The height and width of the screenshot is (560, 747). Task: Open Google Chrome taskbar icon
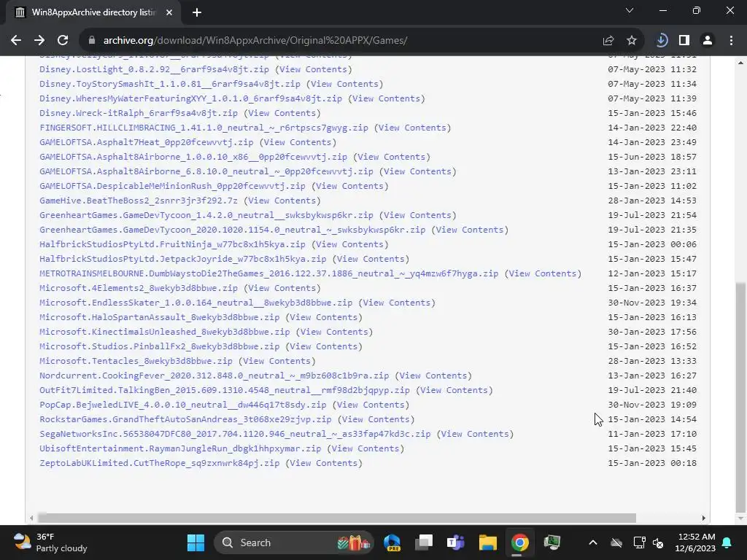coord(519,542)
